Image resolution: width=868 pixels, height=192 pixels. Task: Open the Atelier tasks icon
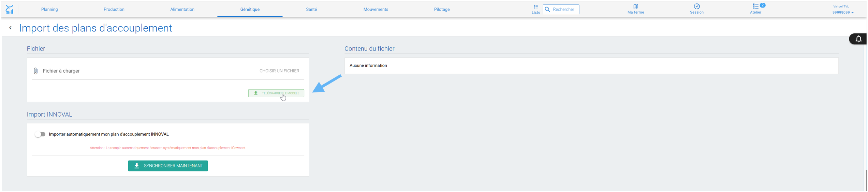755,6
